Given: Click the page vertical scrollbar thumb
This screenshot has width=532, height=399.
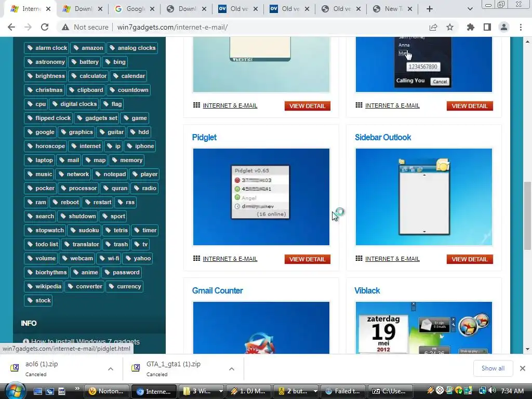Looking at the screenshot, I should click(x=527, y=216).
